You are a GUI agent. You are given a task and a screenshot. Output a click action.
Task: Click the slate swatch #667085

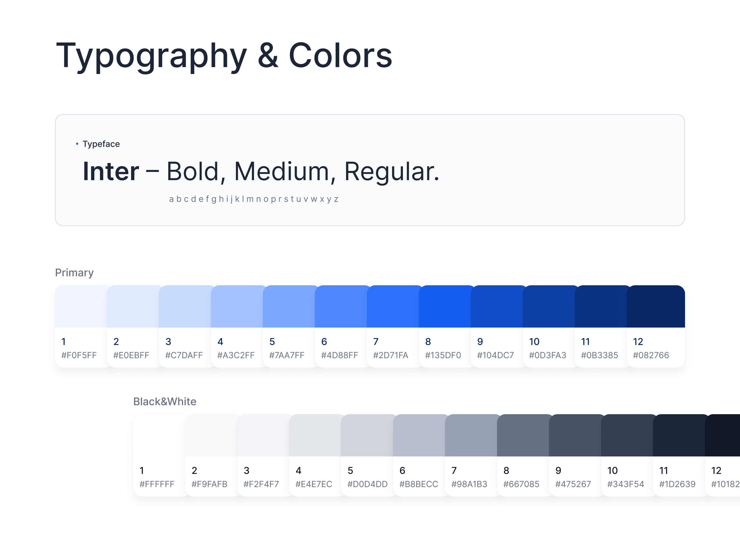523,435
